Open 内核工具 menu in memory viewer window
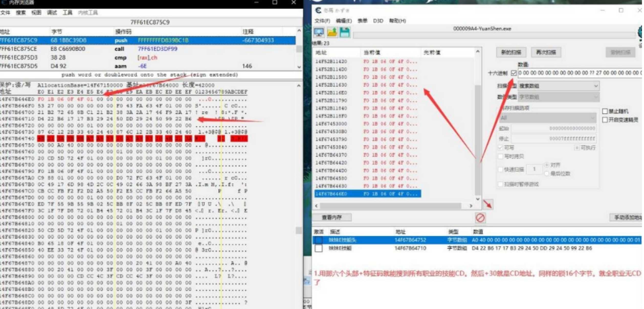Image resolution: width=644 pixels, height=309 pixels. 88,13
